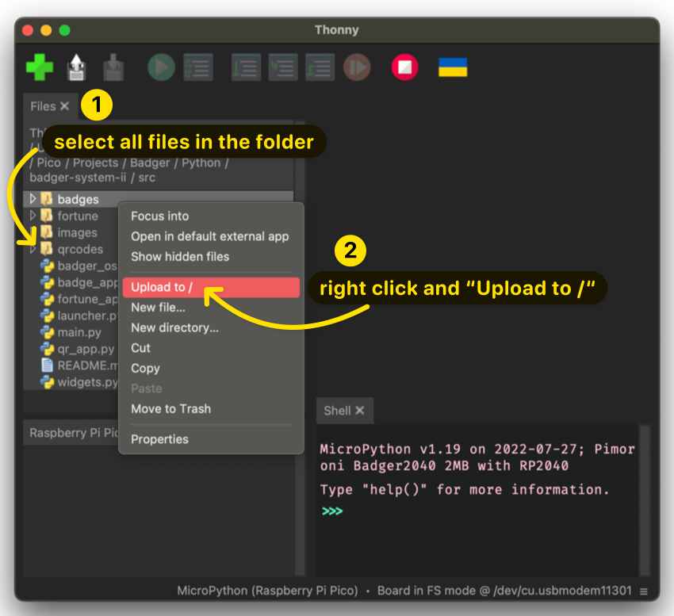Open the status bar interpreter menu icon

pyautogui.click(x=644, y=591)
